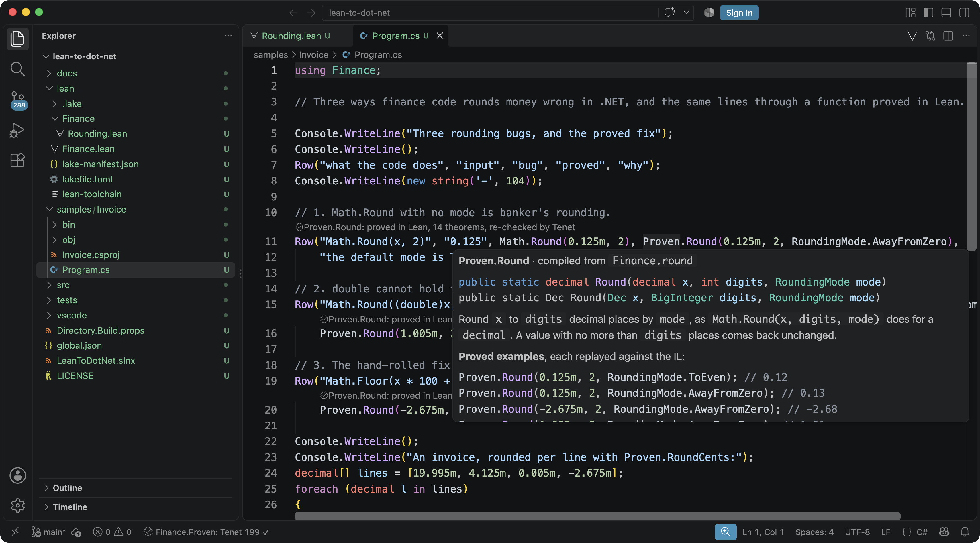Click the main* branch in status bar
This screenshot has width=980, height=543.
(49, 532)
